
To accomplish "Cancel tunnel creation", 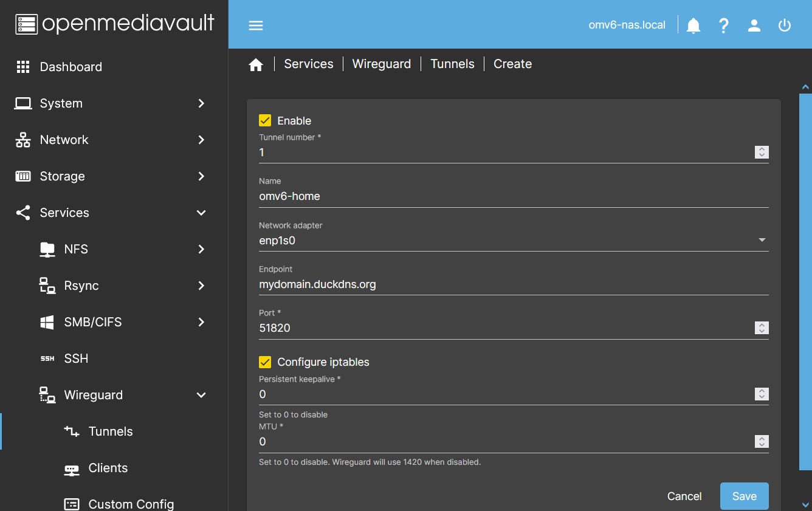I will click(684, 496).
